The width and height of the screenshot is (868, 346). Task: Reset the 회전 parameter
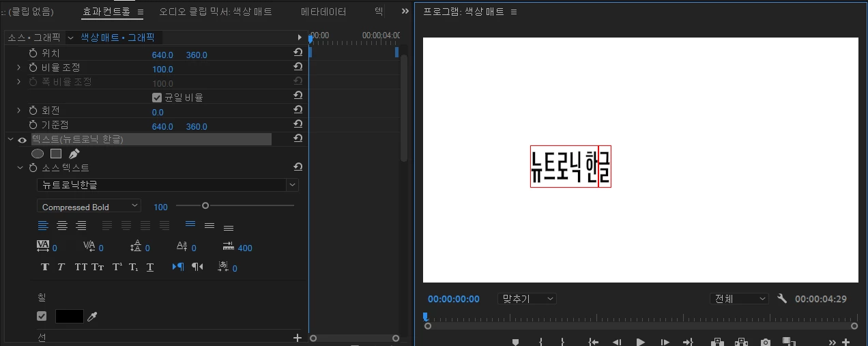[x=298, y=110]
